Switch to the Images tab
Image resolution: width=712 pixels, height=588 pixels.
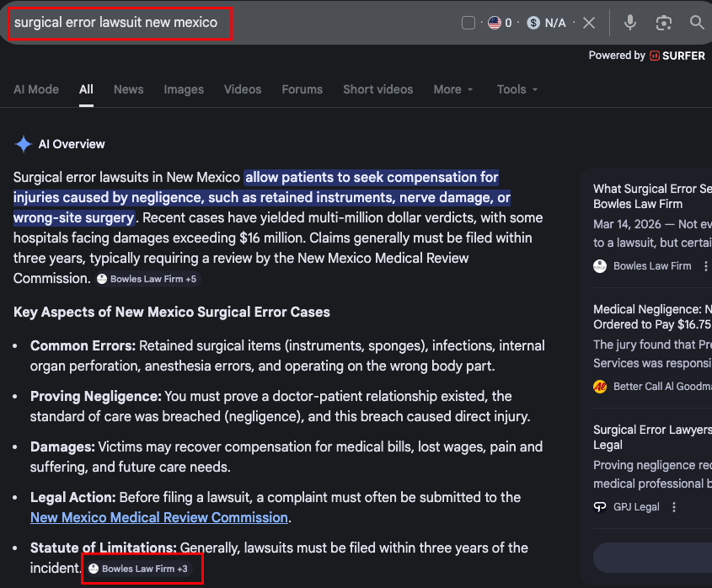coord(184,88)
